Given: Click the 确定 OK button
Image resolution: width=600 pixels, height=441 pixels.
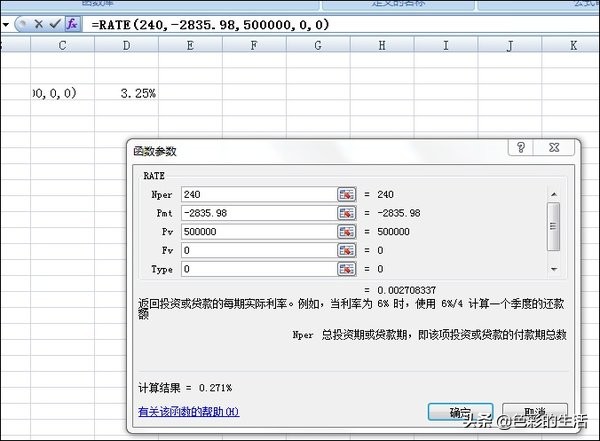Looking at the screenshot, I should pos(460,412).
